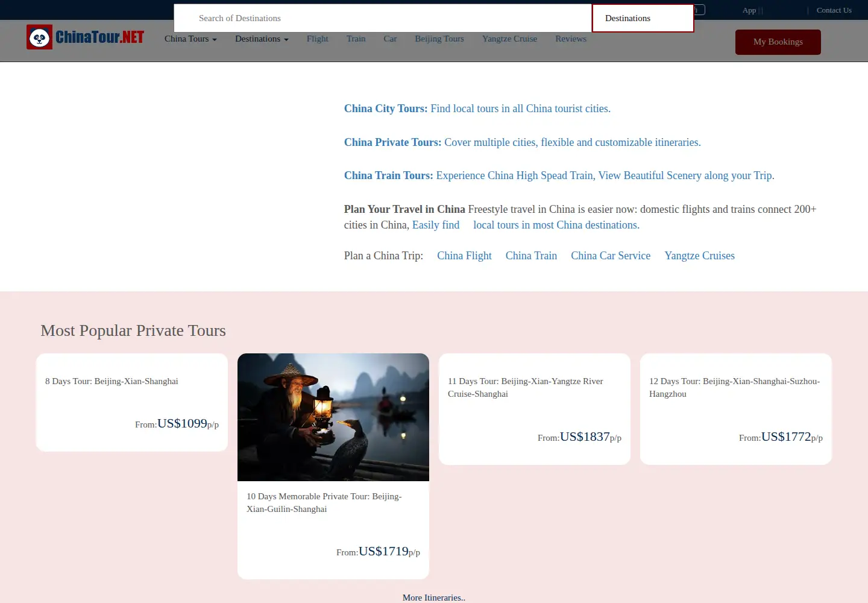The height and width of the screenshot is (603, 868).
Task: Open the Train menu item
Action: click(x=356, y=39)
